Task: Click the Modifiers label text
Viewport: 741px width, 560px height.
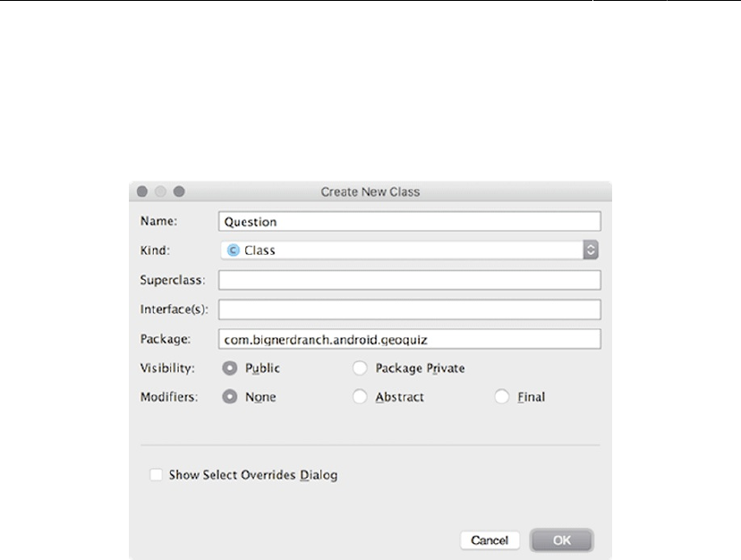Action: coord(168,397)
